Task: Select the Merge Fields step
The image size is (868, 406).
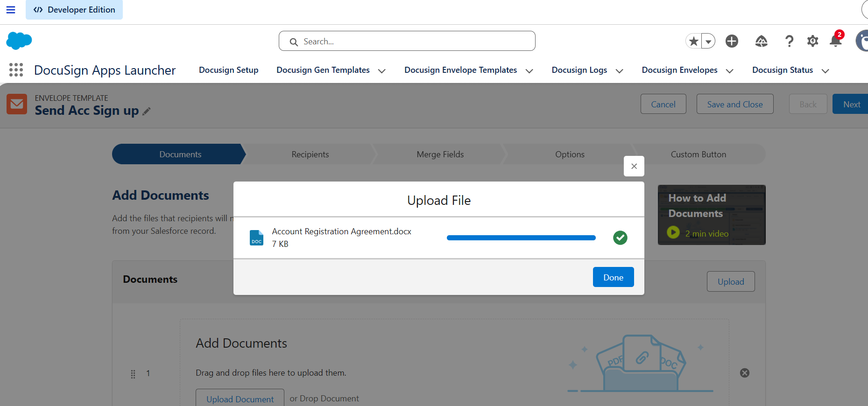Action: click(440, 154)
